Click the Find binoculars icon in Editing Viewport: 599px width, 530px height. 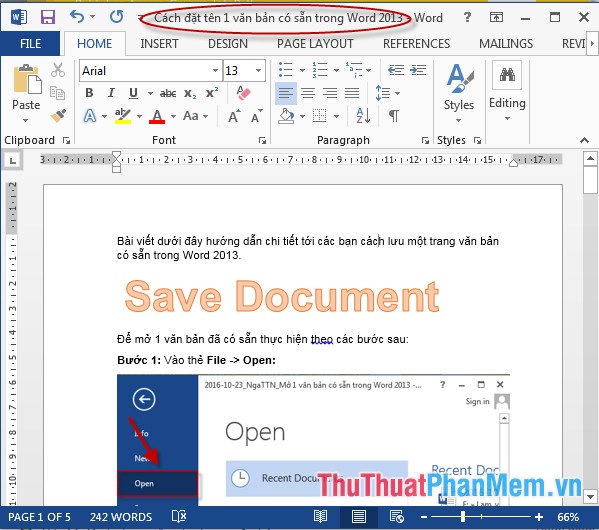[507, 75]
